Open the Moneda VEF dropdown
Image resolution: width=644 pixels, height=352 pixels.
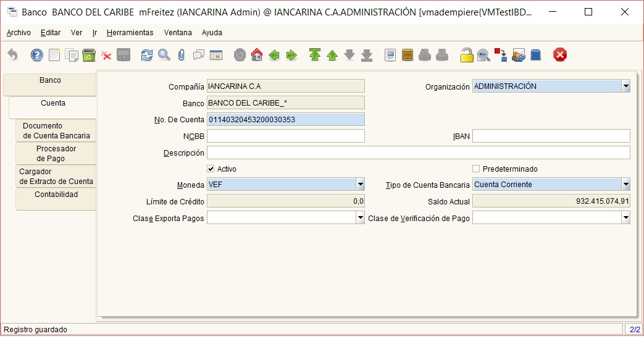pos(360,185)
